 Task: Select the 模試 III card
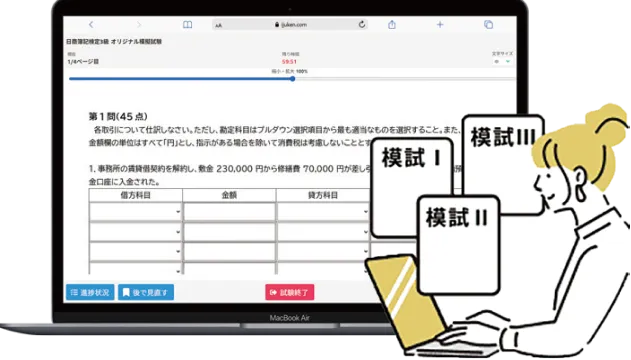pyautogui.click(x=503, y=165)
